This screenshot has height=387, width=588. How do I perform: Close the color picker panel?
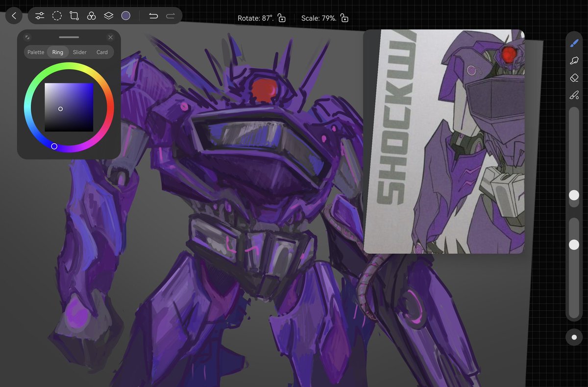110,37
